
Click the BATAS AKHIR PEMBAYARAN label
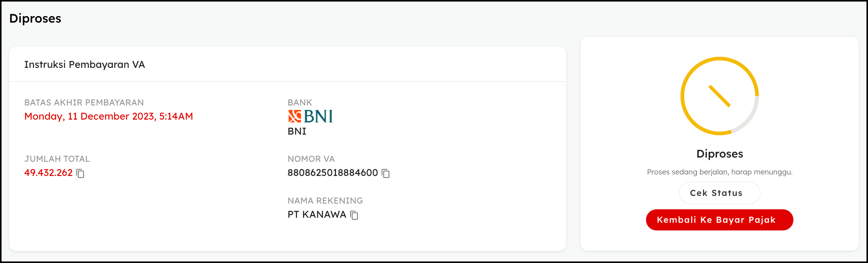84,102
